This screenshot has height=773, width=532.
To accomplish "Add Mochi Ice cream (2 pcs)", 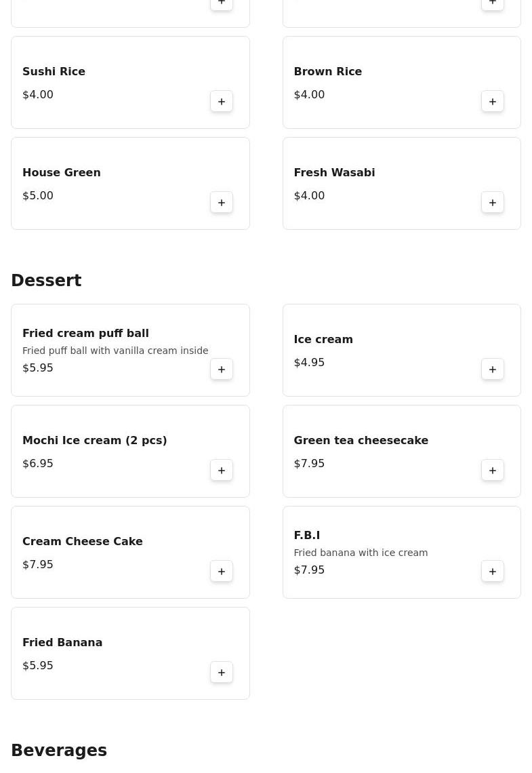I will [222, 471].
